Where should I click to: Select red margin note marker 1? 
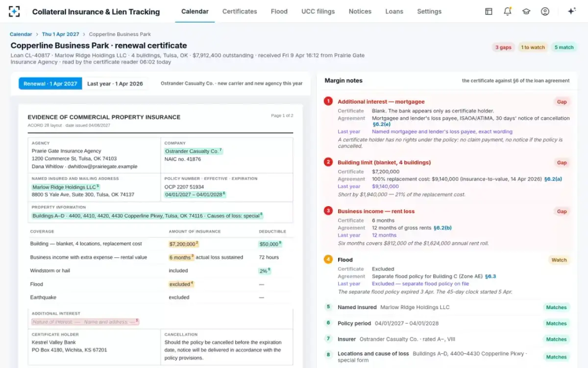[x=328, y=102]
